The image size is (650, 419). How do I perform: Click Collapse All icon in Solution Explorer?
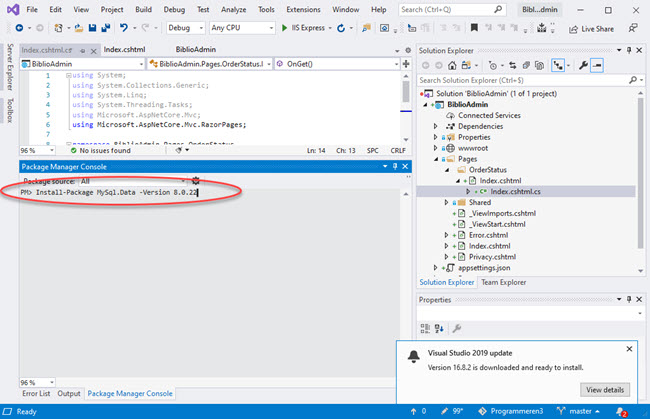pos(526,65)
